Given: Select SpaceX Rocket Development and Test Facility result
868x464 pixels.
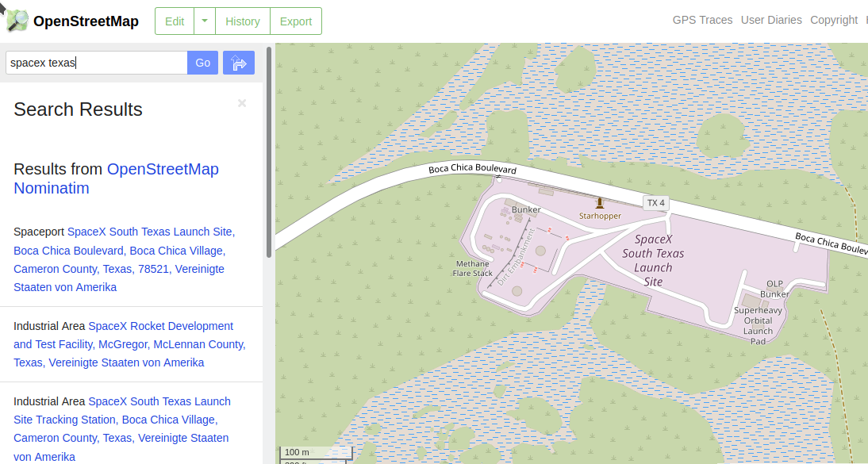Looking at the screenshot, I should [130, 344].
